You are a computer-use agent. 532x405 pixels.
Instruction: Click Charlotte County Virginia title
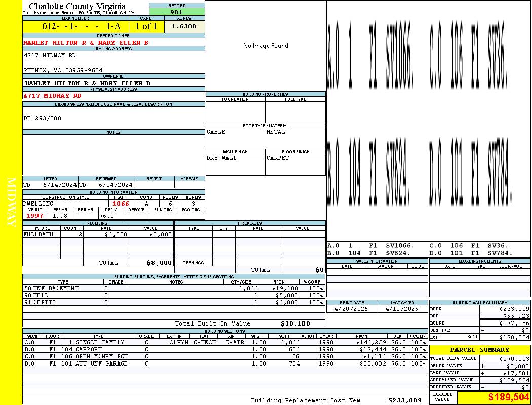click(x=77, y=6)
